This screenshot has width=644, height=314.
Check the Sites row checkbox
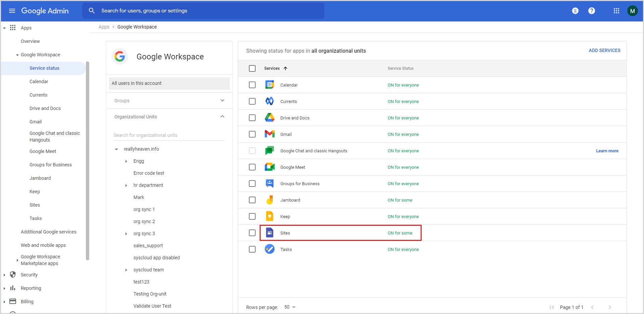pos(252,233)
